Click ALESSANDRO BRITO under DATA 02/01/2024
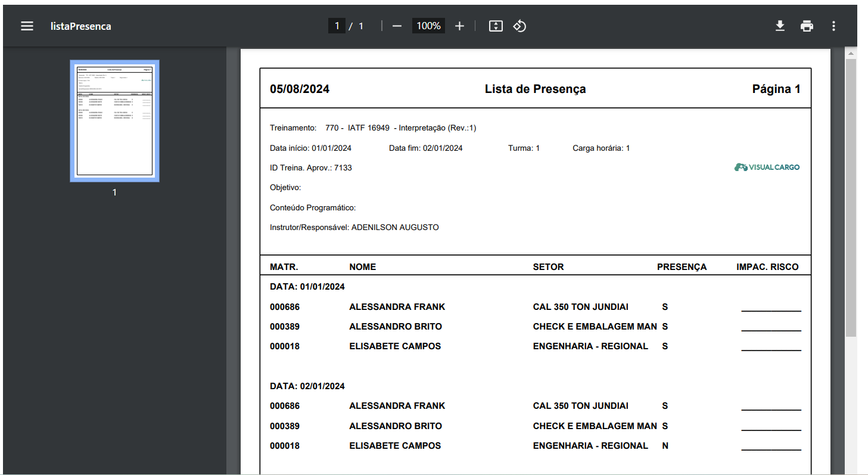 coord(396,426)
